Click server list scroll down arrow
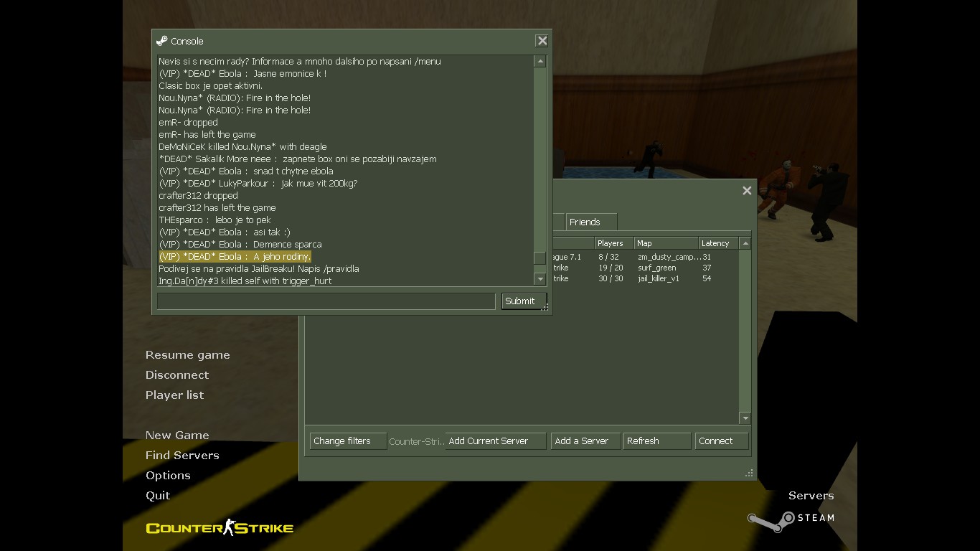Viewport: 980px width, 551px height. point(745,418)
